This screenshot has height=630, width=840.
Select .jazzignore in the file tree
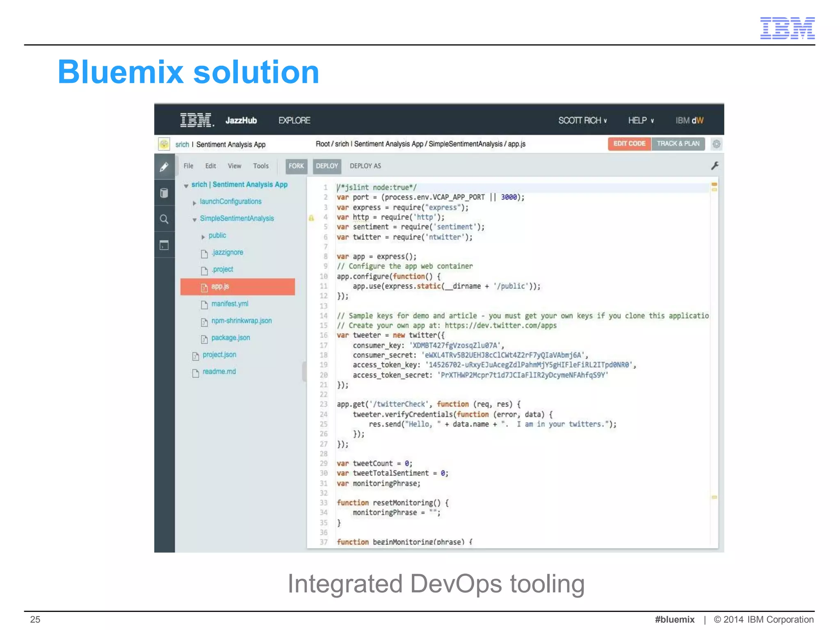[227, 252]
